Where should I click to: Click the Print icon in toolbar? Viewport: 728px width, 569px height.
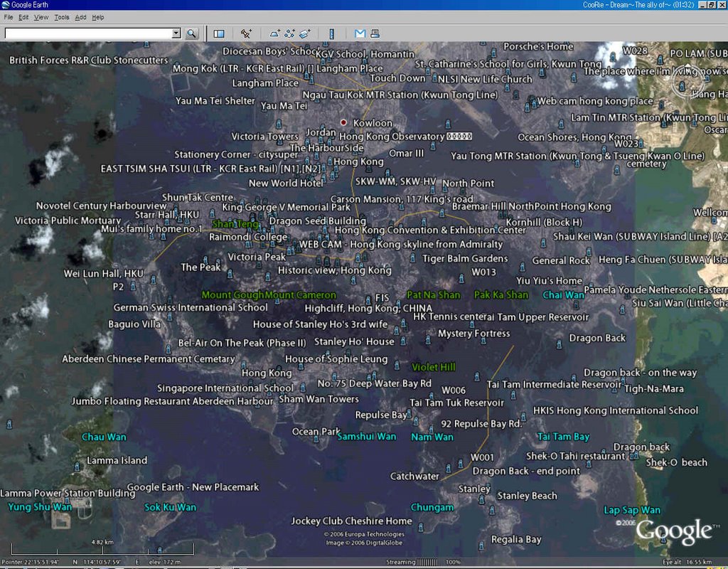point(375,33)
